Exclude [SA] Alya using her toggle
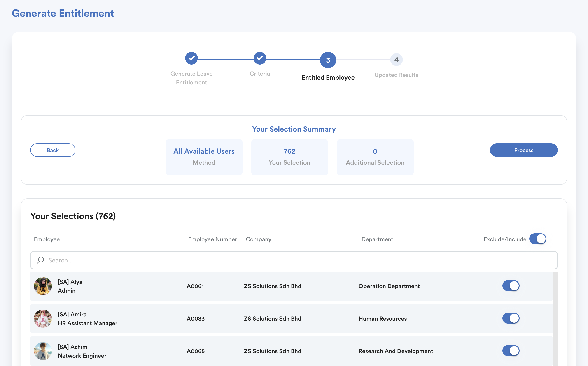Image resolution: width=588 pixels, height=366 pixels. (x=511, y=286)
